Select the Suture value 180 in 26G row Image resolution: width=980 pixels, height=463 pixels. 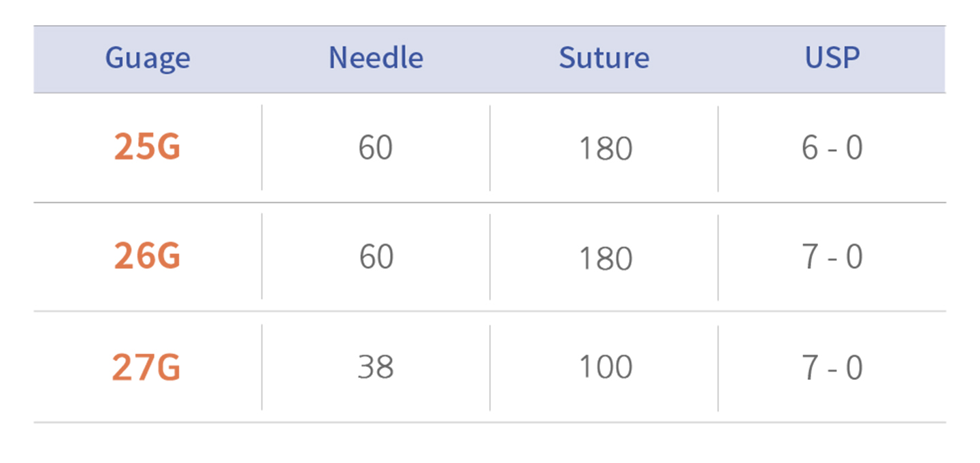(x=605, y=258)
